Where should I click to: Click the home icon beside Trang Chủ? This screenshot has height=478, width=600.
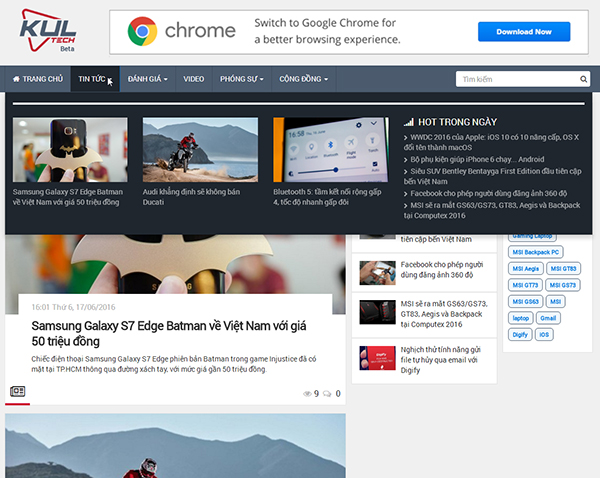16,79
